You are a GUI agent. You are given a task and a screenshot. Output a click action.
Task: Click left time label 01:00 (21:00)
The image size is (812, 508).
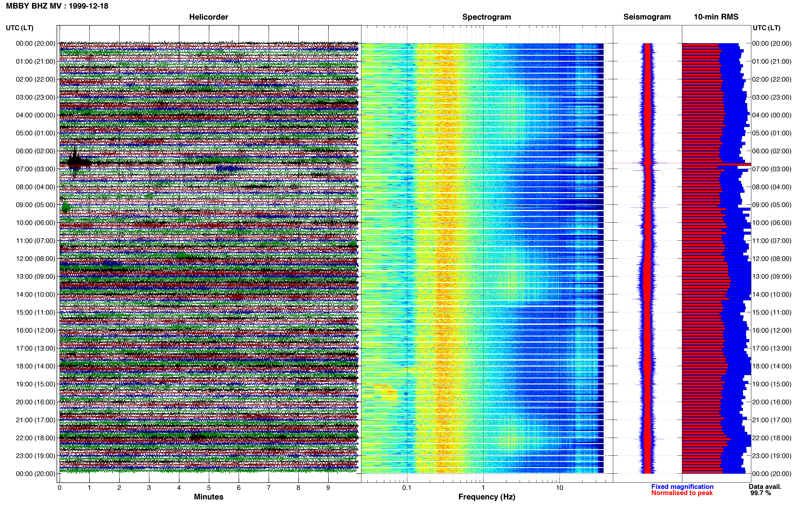(36, 61)
